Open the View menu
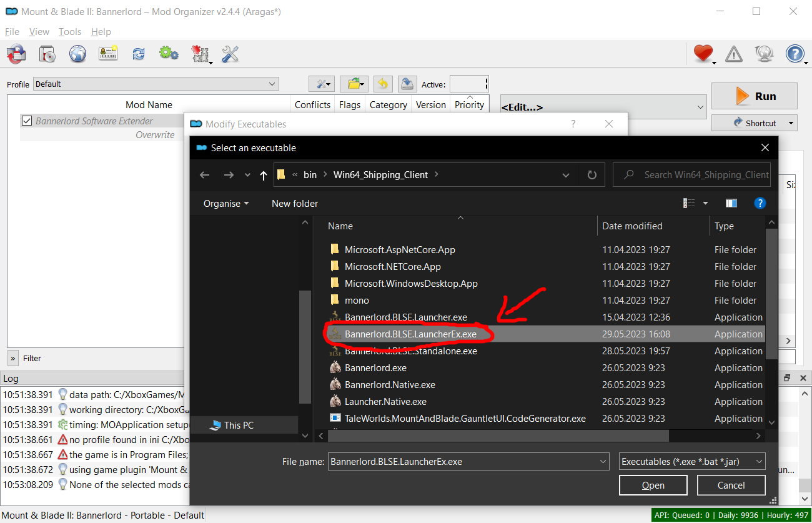The width and height of the screenshot is (812, 523). (x=39, y=31)
